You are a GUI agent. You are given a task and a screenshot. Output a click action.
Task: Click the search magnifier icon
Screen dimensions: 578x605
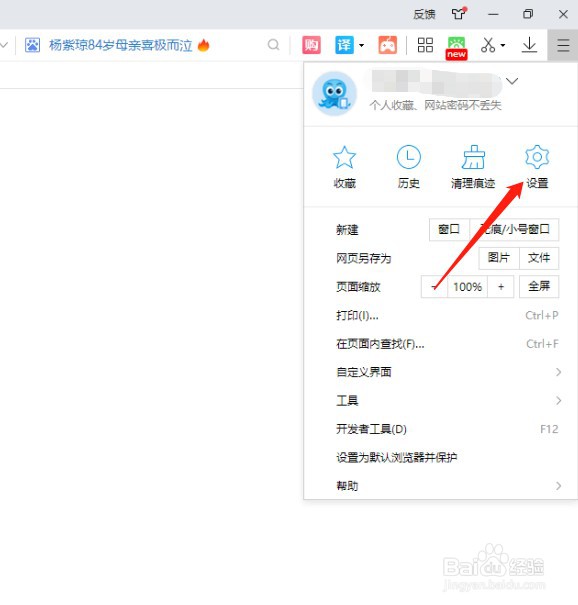[x=274, y=45]
